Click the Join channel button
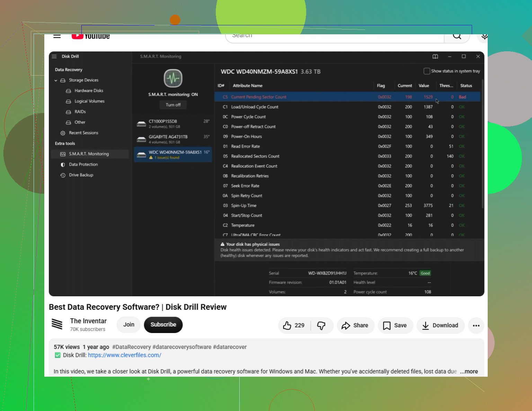532x411 pixels. (x=128, y=325)
